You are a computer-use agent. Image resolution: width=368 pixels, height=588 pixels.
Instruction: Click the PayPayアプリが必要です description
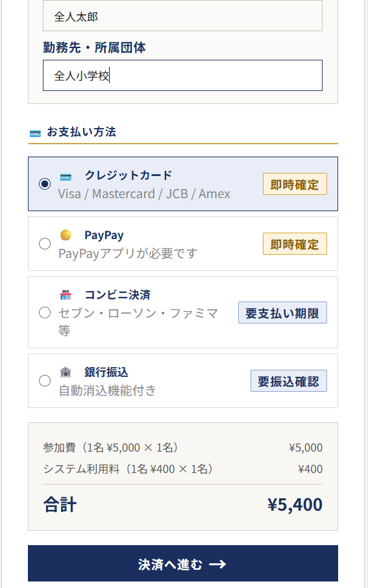[x=128, y=253]
